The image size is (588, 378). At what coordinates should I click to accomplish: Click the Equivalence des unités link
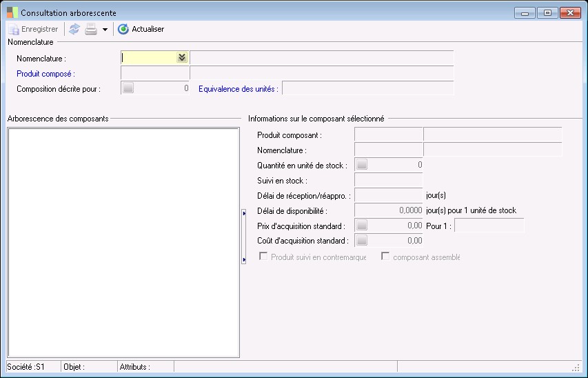[x=238, y=89]
